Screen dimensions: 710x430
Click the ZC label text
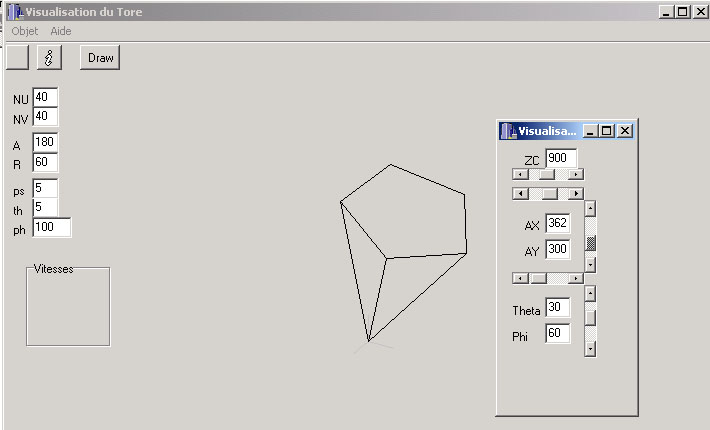[532, 161]
